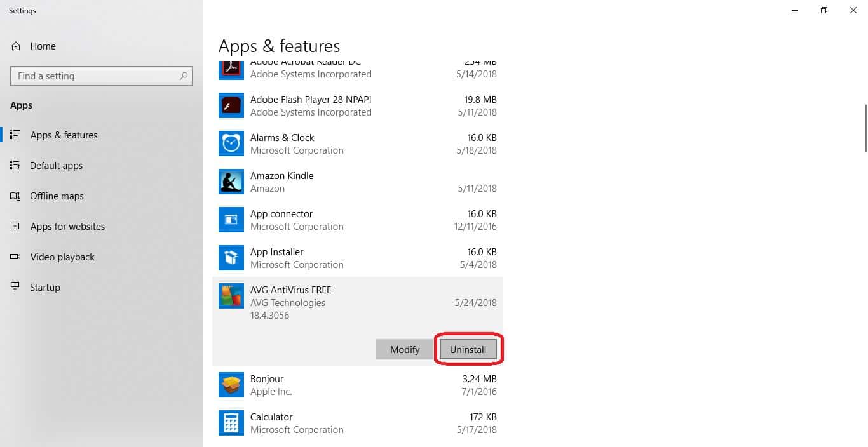Click the App connector icon
Viewport: 868px width, 447px height.
[x=231, y=220]
